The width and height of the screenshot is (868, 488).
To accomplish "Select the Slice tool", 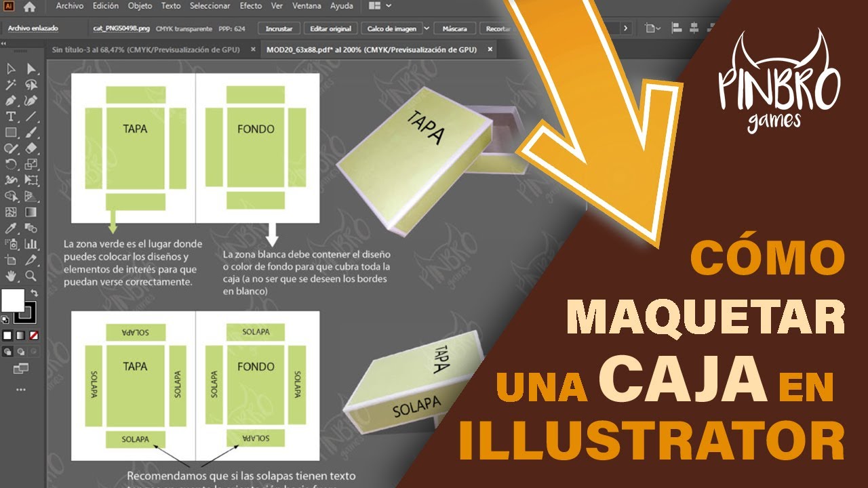I will point(31,260).
